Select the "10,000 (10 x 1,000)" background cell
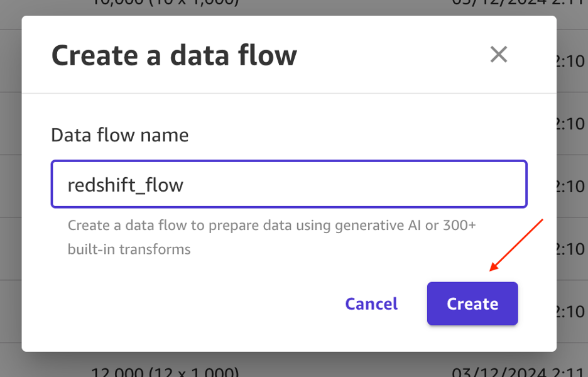 (165, 5)
